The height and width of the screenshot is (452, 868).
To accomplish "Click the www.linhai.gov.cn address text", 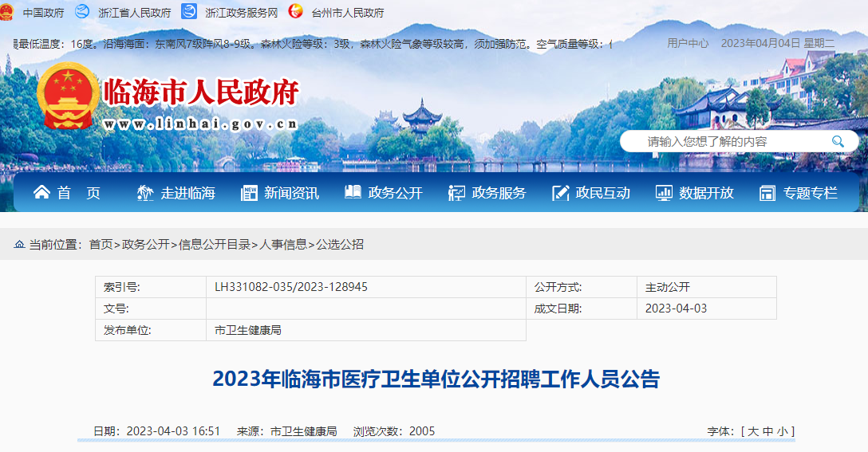I will click(x=200, y=124).
